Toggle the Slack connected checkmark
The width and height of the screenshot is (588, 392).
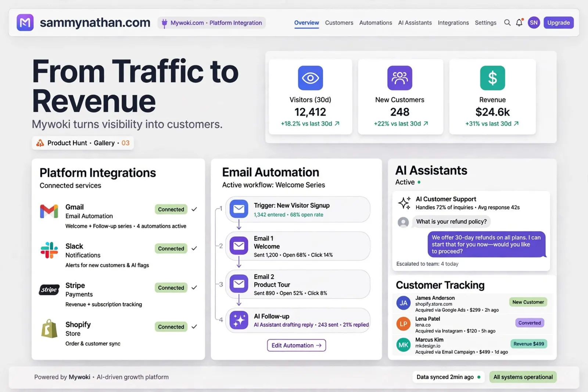(x=194, y=249)
